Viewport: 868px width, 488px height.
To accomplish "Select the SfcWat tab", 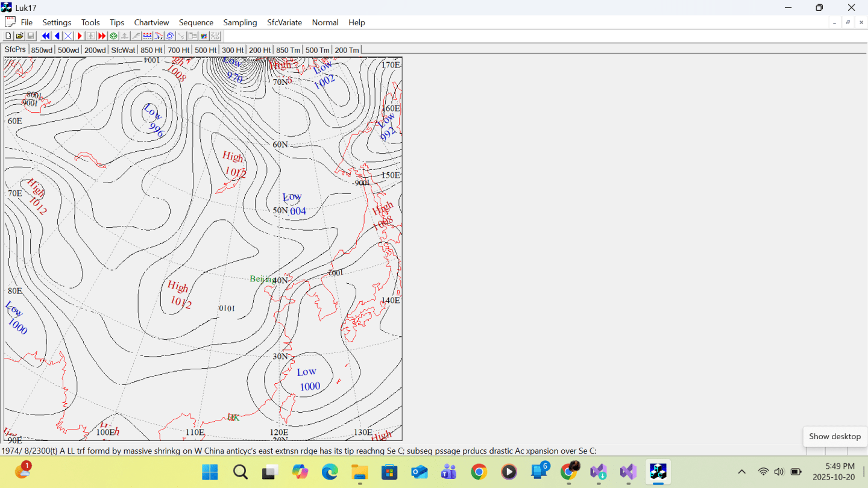I will coord(123,50).
